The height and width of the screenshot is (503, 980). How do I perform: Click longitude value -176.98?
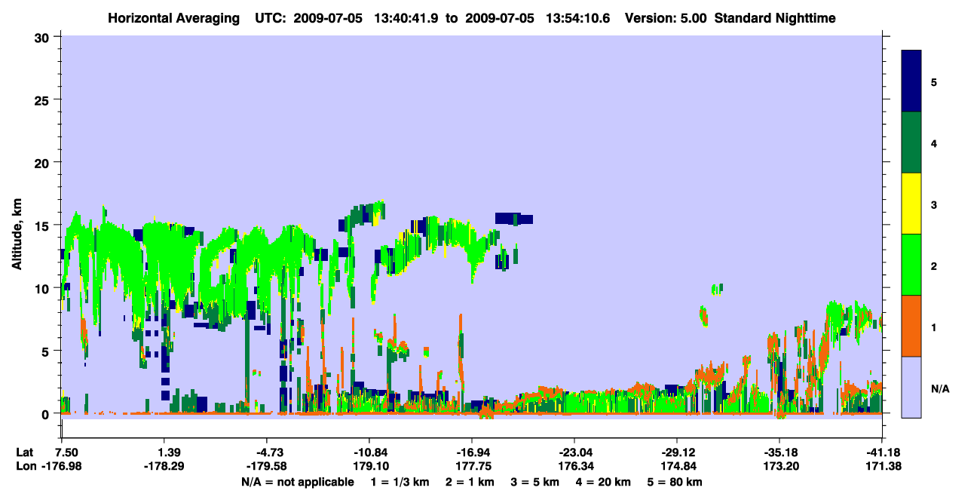coord(62,466)
